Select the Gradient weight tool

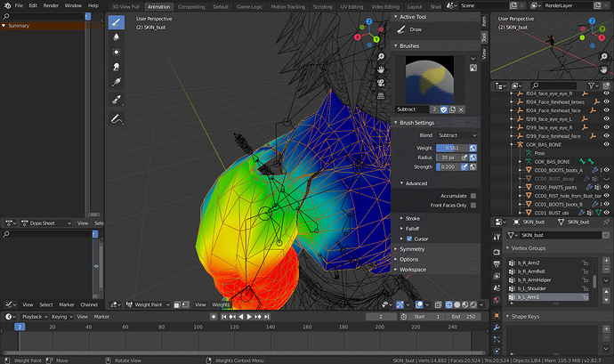(x=117, y=82)
